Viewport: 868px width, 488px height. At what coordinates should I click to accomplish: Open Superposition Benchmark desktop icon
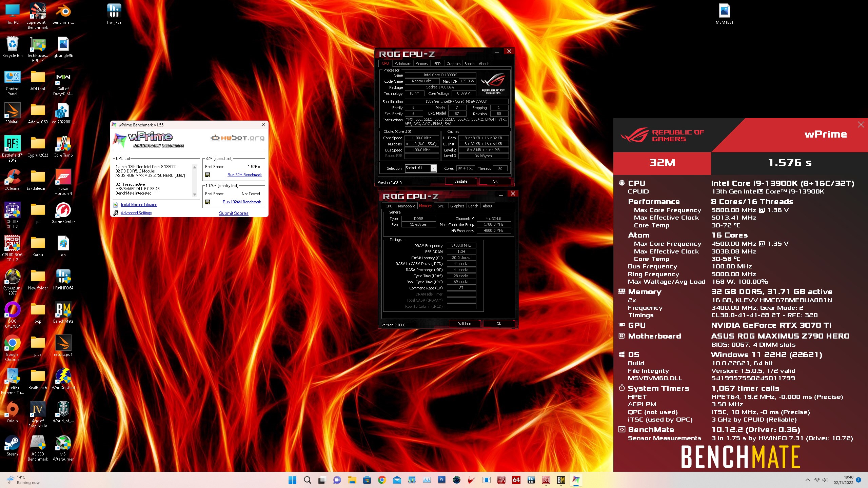coord(38,16)
